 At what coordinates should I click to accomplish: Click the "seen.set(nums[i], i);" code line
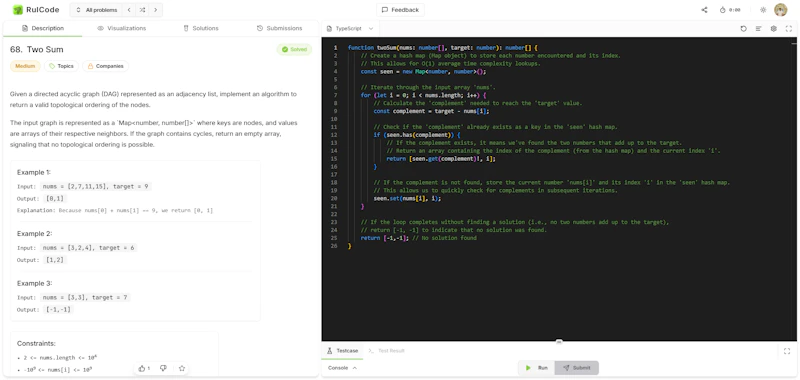pos(407,198)
